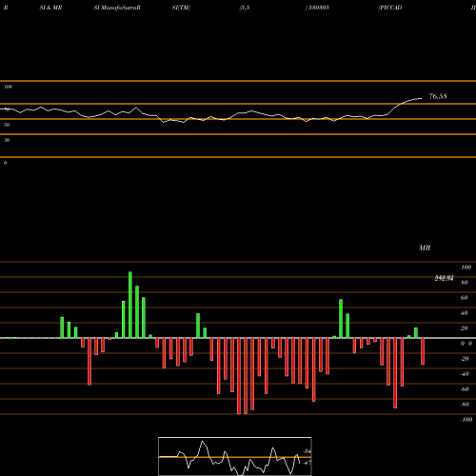Click the 100 label on MR axis

coord(466,268)
